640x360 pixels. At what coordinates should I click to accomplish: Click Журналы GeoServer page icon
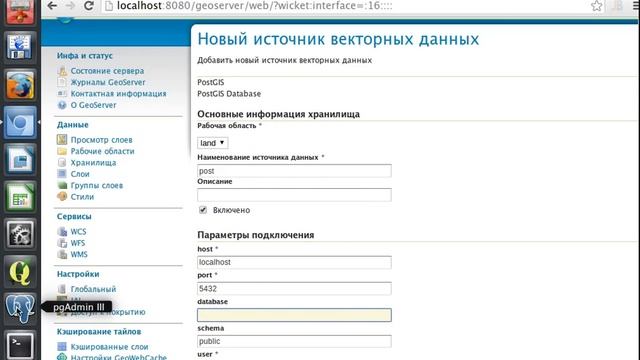62,82
